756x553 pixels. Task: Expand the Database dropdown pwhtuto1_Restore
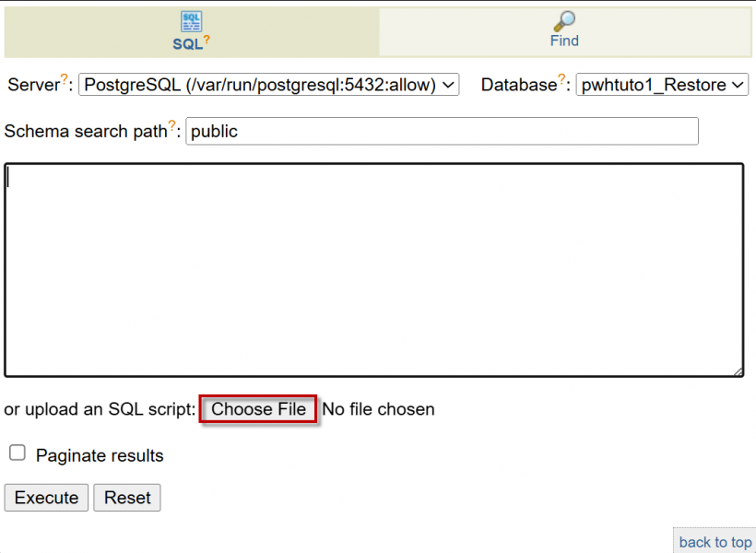tap(662, 85)
